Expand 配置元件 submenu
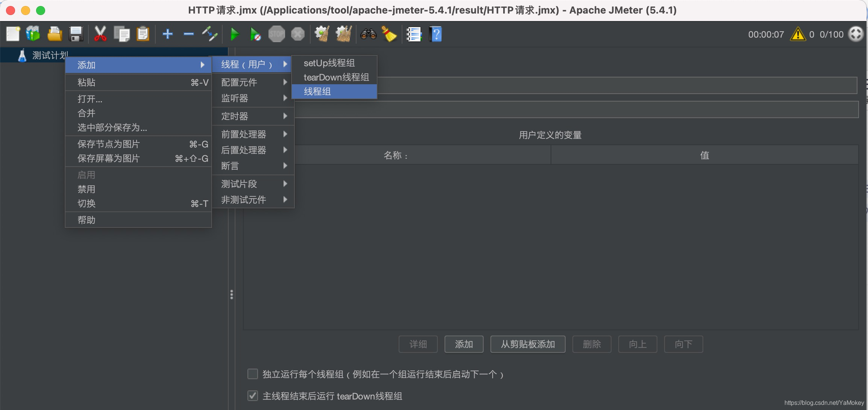 [253, 82]
